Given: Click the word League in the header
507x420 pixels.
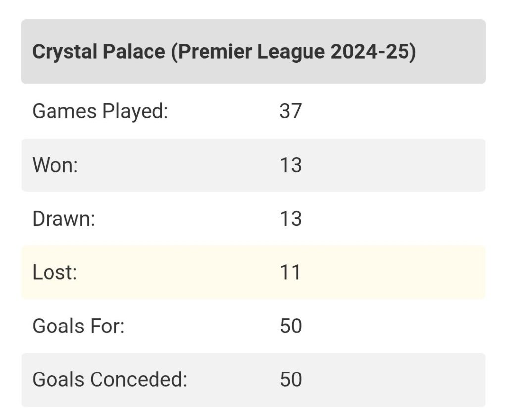Looking at the screenshot, I should click(291, 52).
